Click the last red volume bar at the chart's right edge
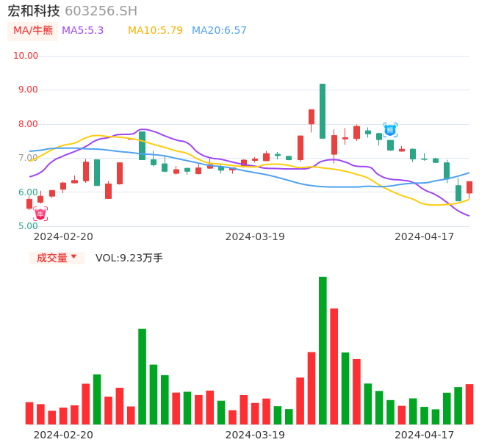Screen dimensions: 504x445 tap(469, 404)
